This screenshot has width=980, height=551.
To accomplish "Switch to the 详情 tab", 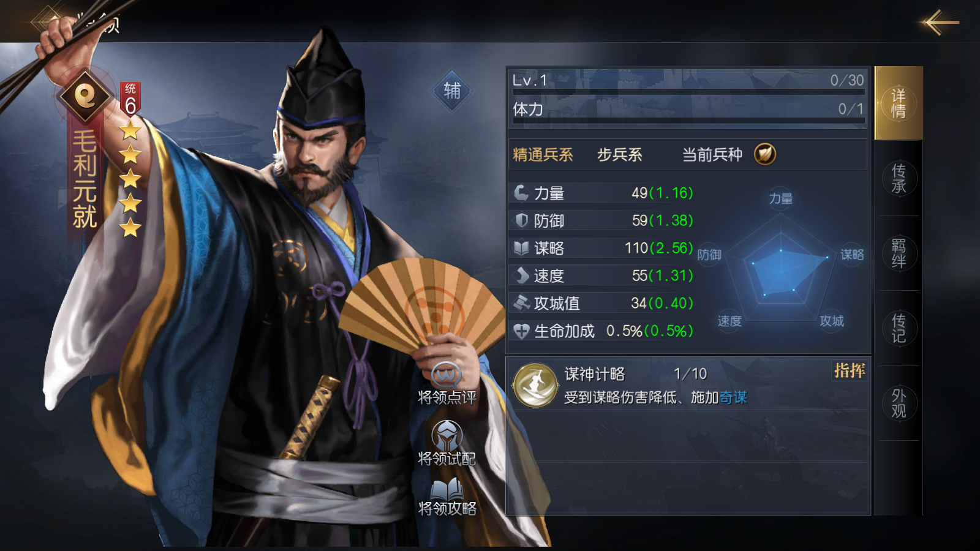I will [x=899, y=103].
